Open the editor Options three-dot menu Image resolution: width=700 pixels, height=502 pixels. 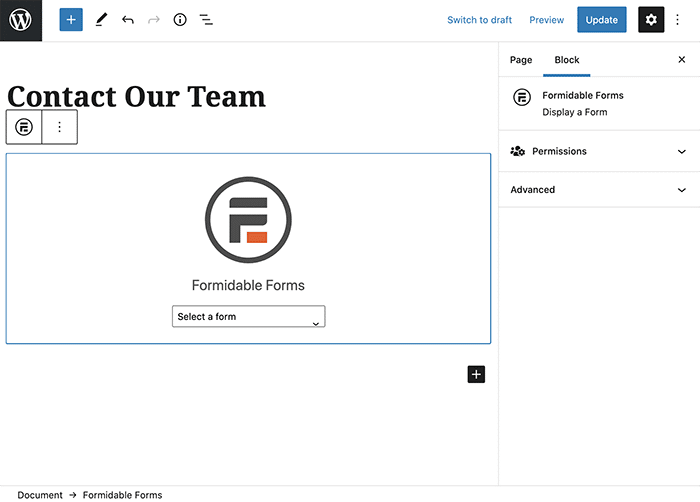pyautogui.click(x=677, y=20)
